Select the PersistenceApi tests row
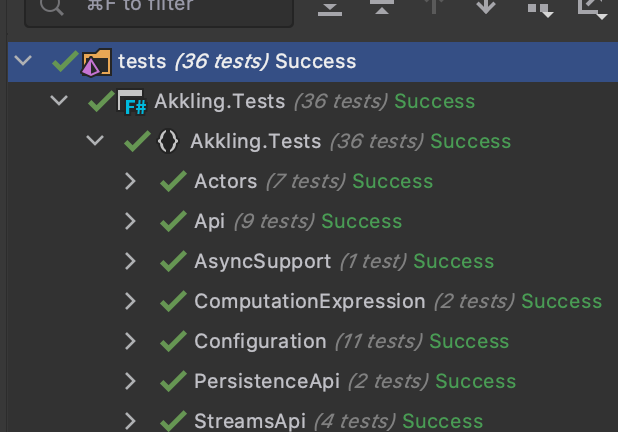 (x=313, y=381)
